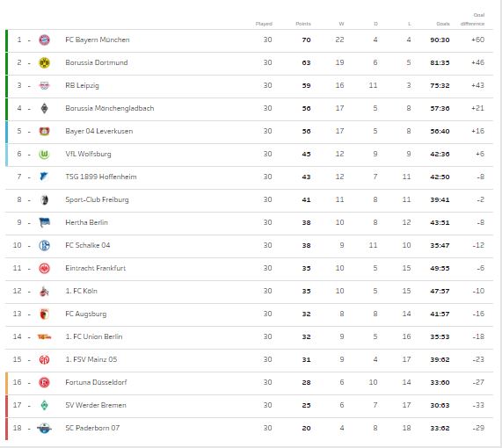Click the Played column header
Image resolution: width=502 pixels, height=448 pixels.
coord(264,24)
